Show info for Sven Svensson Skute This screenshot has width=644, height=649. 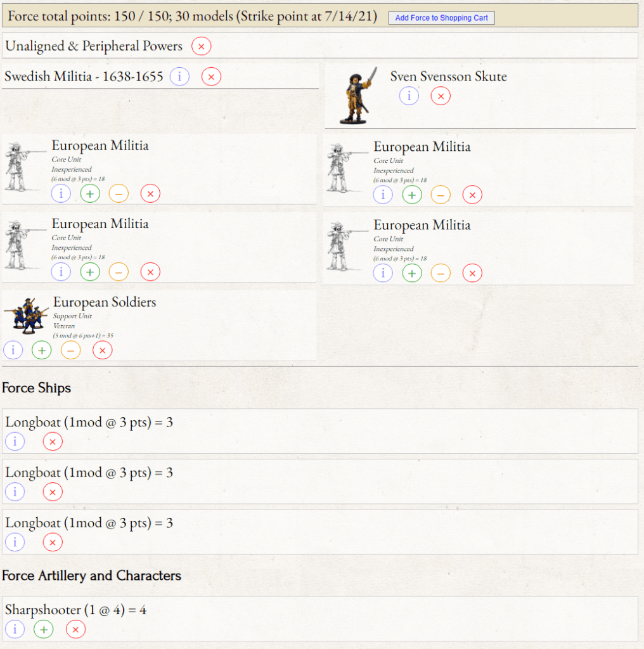pos(409,96)
